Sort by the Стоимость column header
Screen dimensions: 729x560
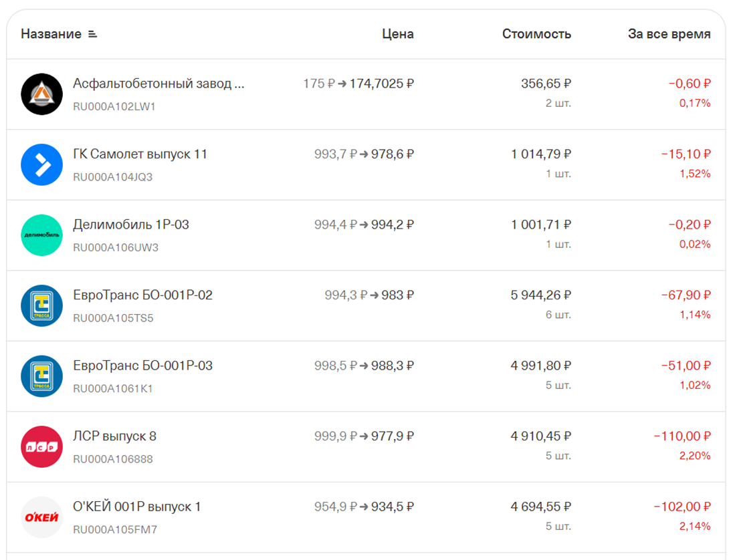click(536, 34)
